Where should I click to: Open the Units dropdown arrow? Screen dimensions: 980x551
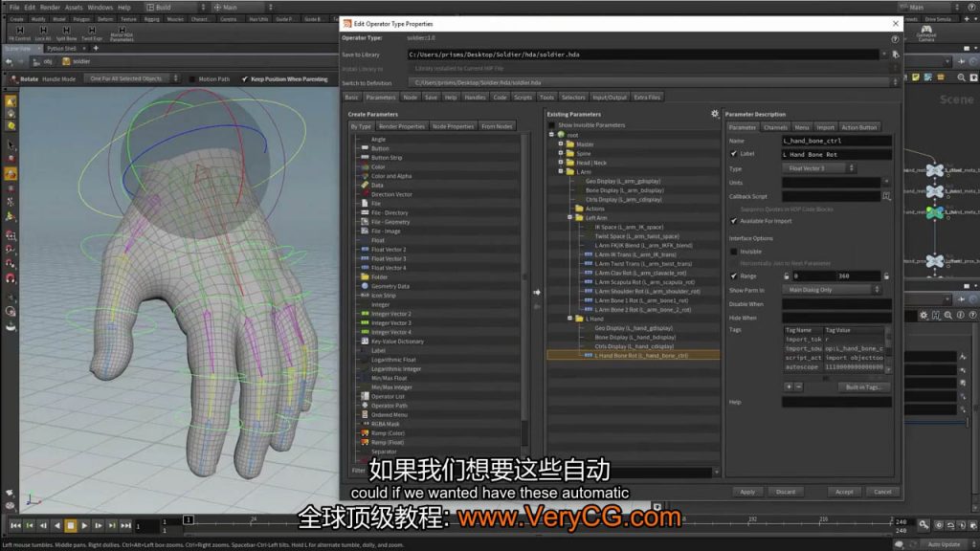tap(886, 183)
